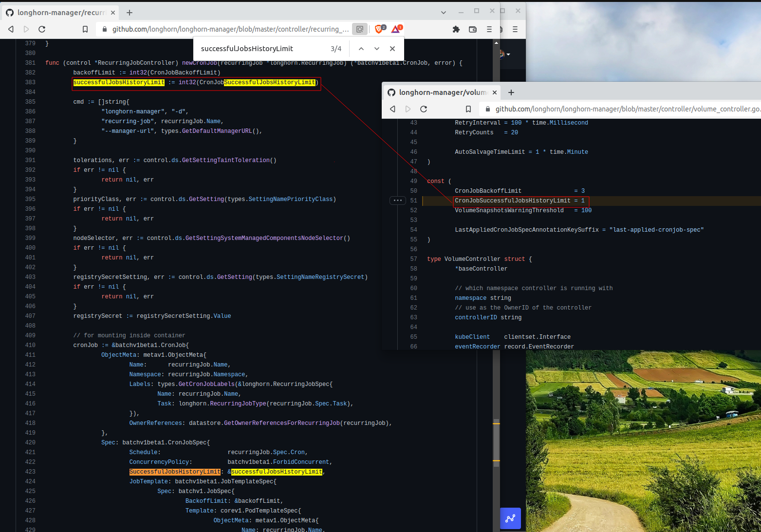Go forward in volume controller window
This screenshot has height=532, width=761.
coord(408,109)
